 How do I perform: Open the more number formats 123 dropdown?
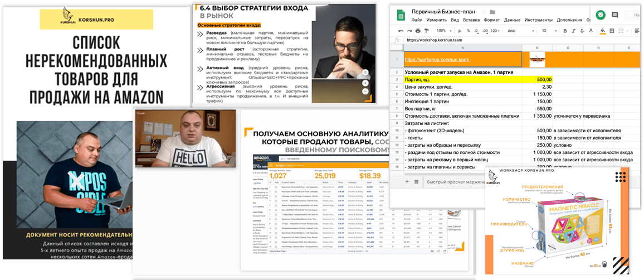pyautogui.click(x=496, y=31)
